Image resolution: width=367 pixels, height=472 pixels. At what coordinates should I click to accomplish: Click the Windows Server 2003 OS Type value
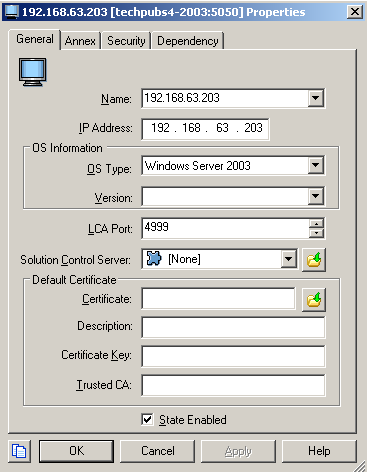[x=198, y=166]
